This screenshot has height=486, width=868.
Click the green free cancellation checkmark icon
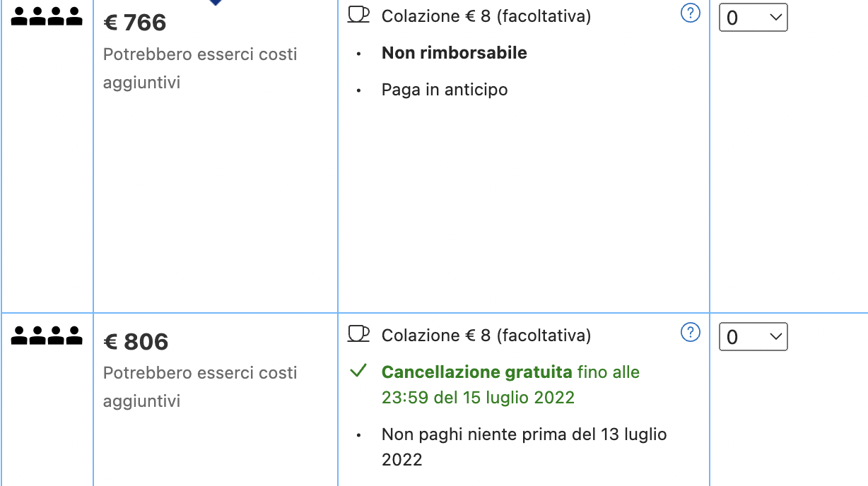(359, 371)
